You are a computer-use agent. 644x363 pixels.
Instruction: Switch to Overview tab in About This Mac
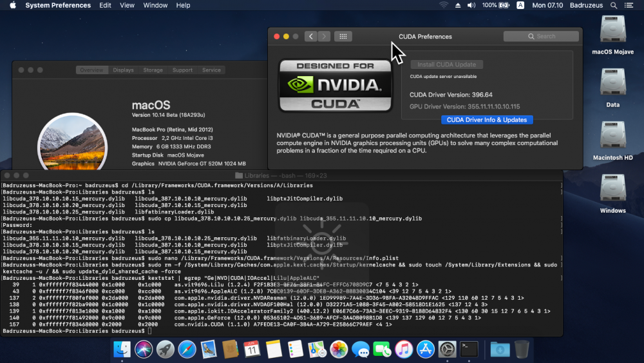[x=91, y=70]
